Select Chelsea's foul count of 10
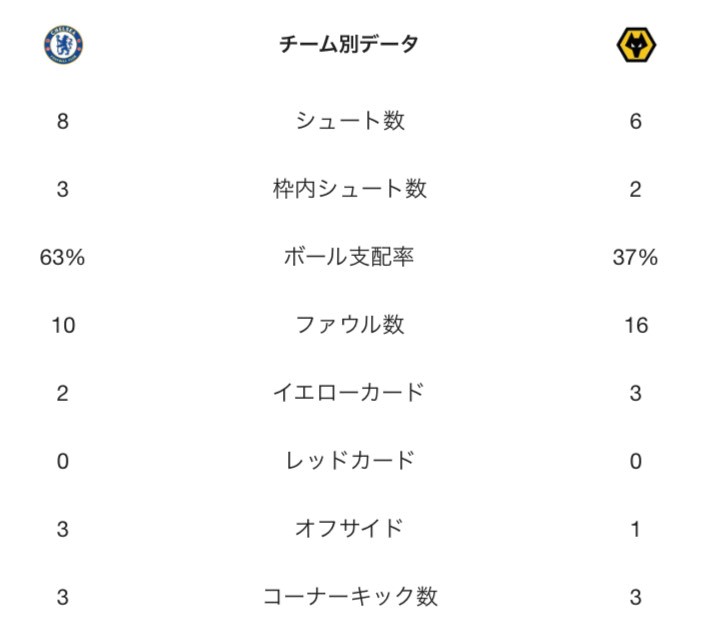The image size is (701, 627). click(x=63, y=326)
